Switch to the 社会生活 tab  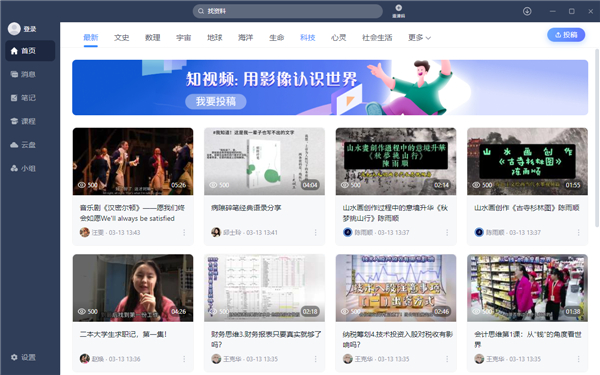[377, 38]
